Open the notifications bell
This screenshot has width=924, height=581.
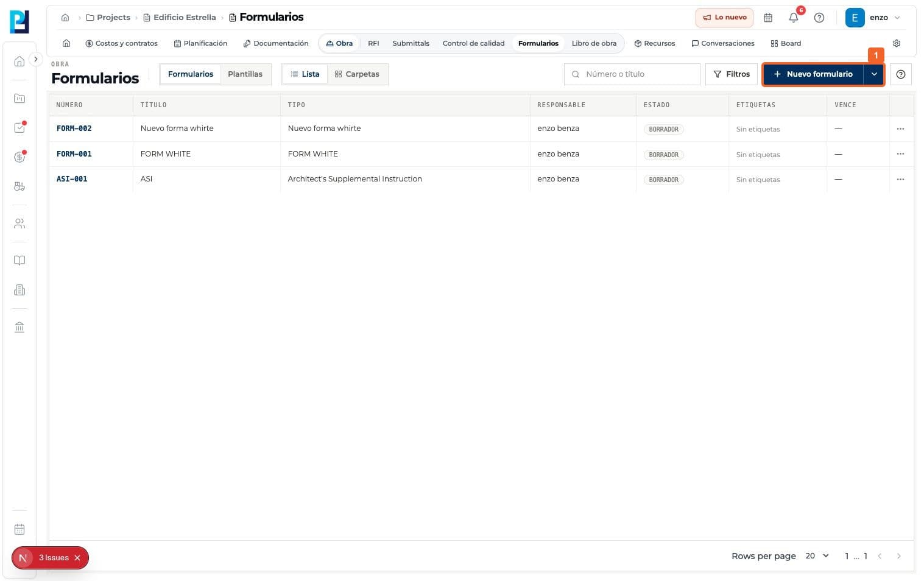click(x=794, y=18)
